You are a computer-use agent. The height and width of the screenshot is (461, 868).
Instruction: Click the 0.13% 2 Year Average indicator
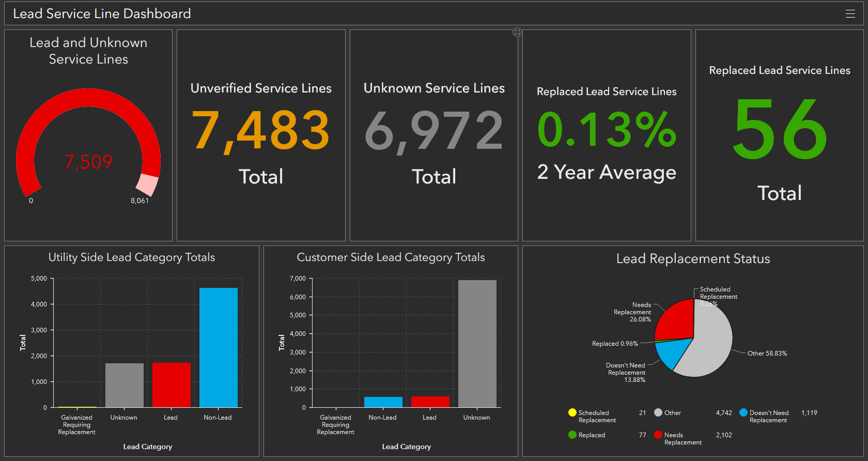click(x=607, y=129)
